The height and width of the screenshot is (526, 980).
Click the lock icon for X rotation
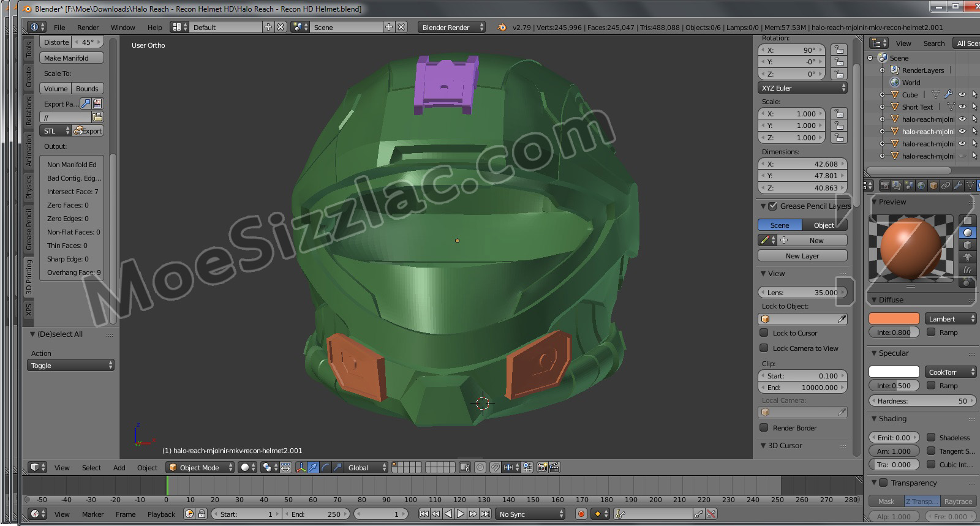839,50
